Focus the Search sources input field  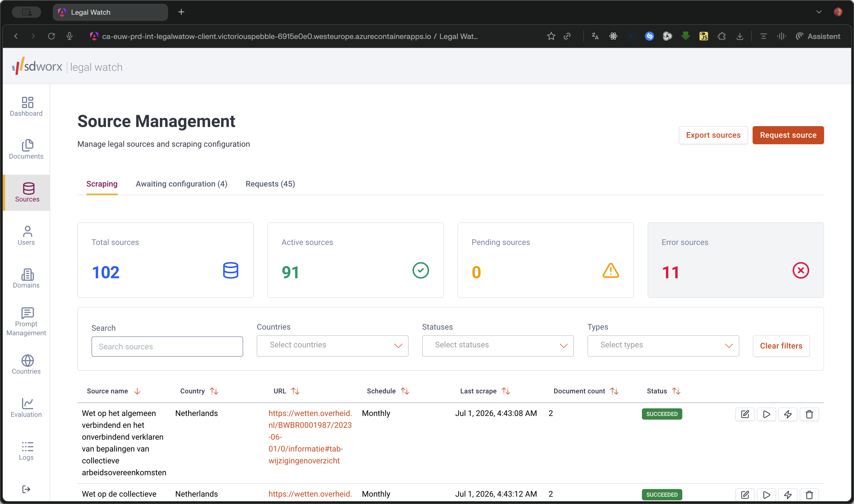167,347
